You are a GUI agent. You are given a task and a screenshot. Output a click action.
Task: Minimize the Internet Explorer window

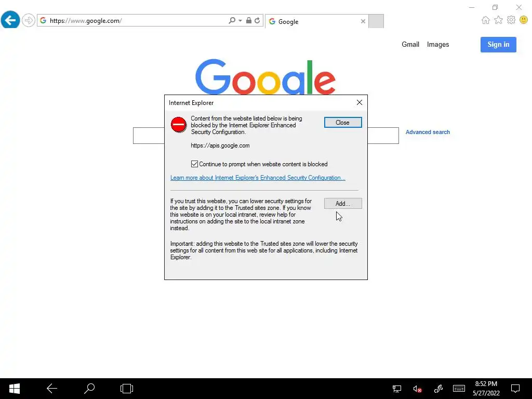(472, 7)
